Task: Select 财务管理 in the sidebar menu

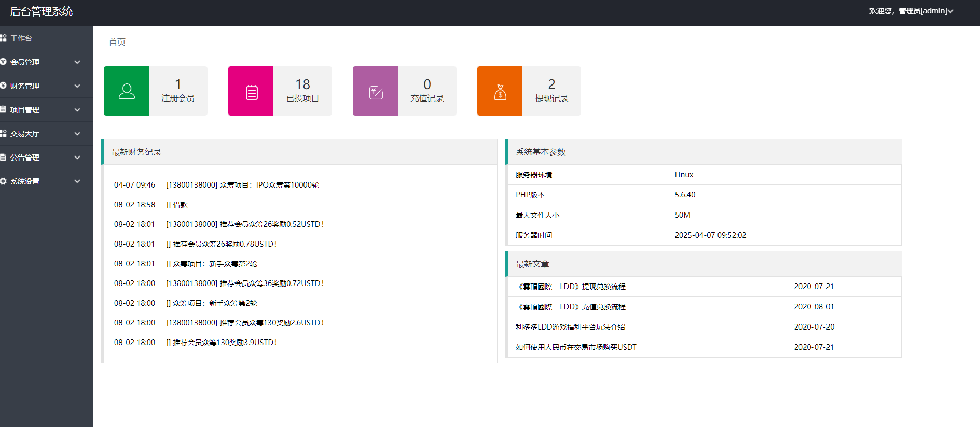Action: pyautogui.click(x=25, y=86)
